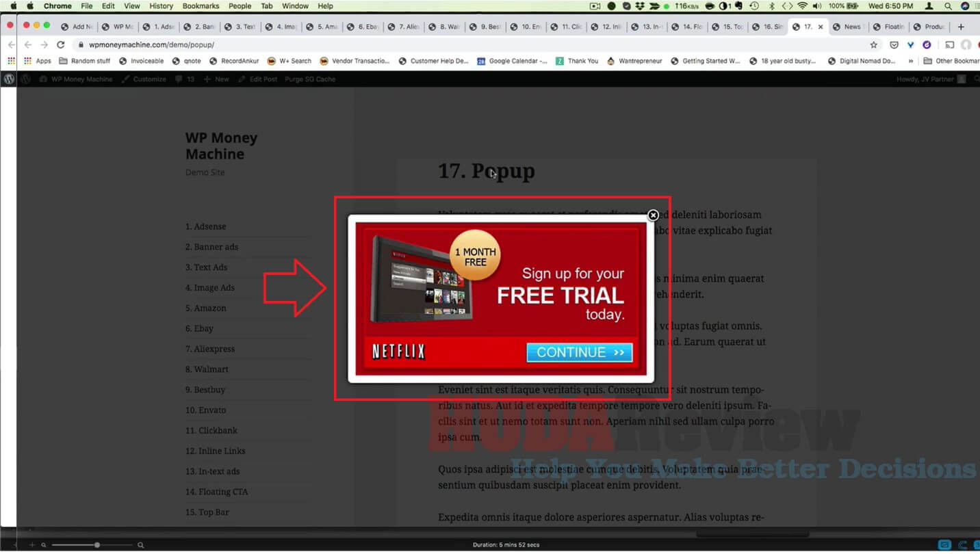980x554 pixels.
Task: Open the Bookmarks menu
Action: pyautogui.click(x=201, y=6)
